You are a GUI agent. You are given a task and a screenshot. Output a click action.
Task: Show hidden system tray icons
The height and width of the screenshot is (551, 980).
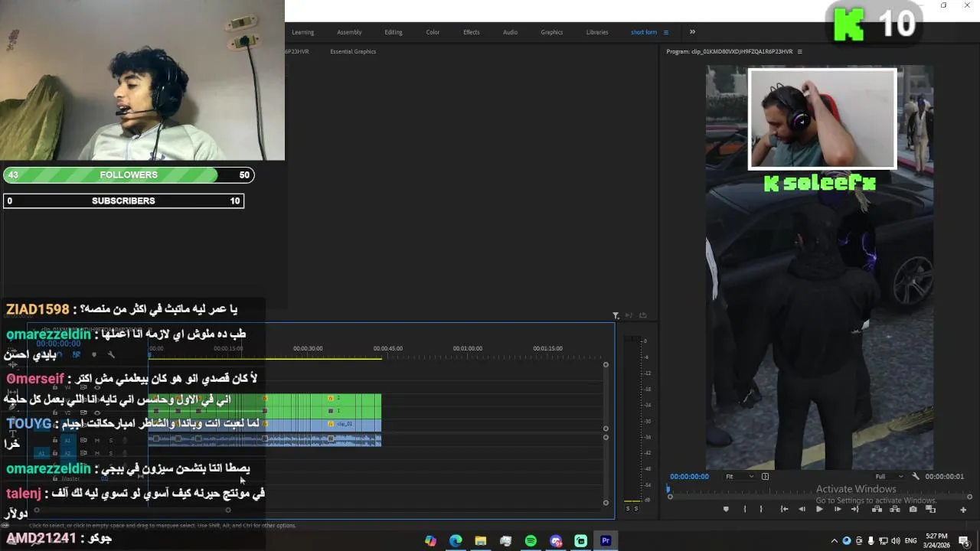tap(834, 540)
